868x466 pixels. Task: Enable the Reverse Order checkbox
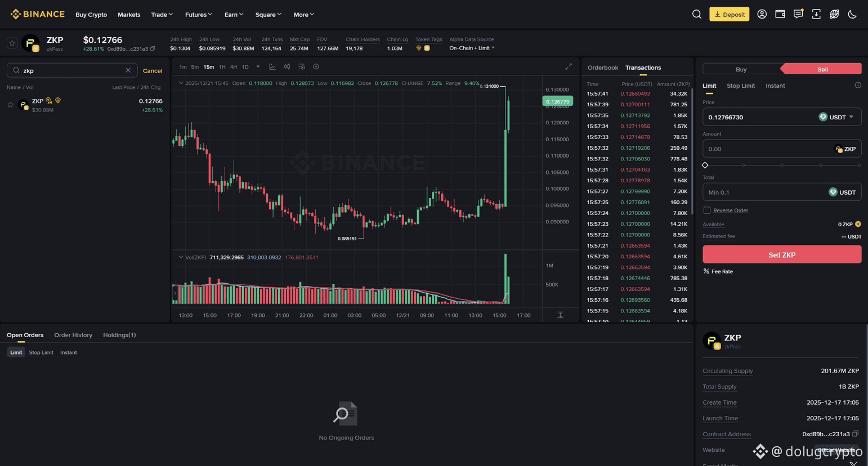pyautogui.click(x=707, y=210)
